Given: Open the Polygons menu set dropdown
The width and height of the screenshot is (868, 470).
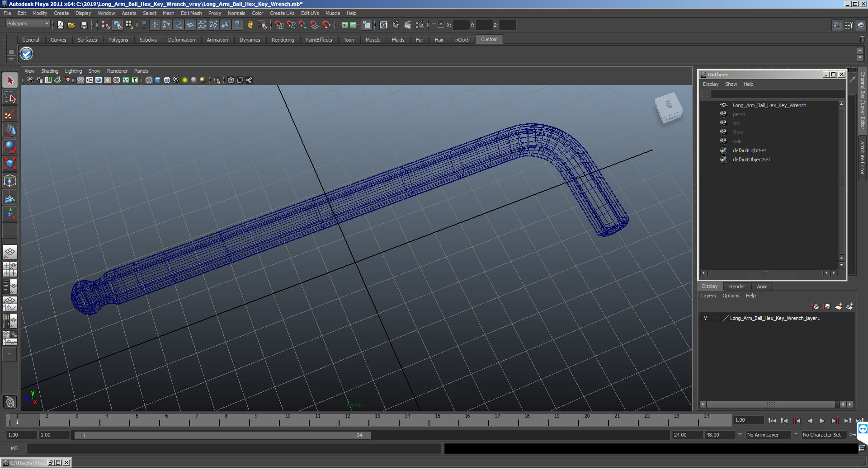Looking at the screenshot, I should click(x=27, y=23).
